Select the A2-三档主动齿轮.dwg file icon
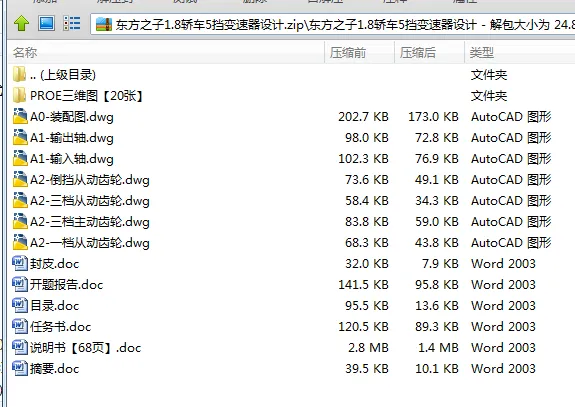The image size is (575, 407). 20,221
